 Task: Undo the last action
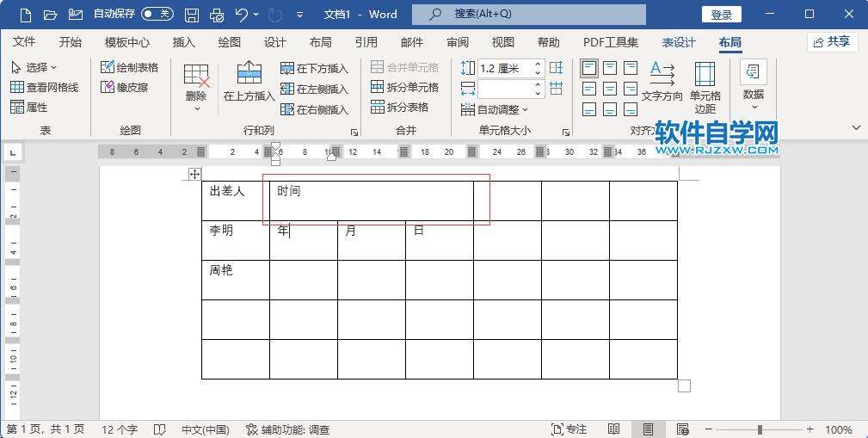tap(242, 15)
